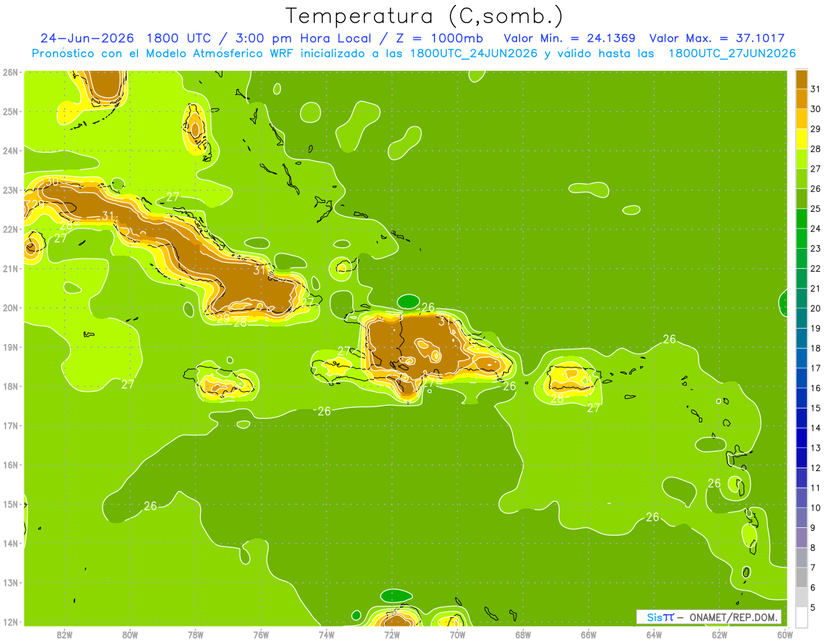Viewport: 834px width, 644px height.
Task: Click the color scale label '25'
Action: point(816,208)
